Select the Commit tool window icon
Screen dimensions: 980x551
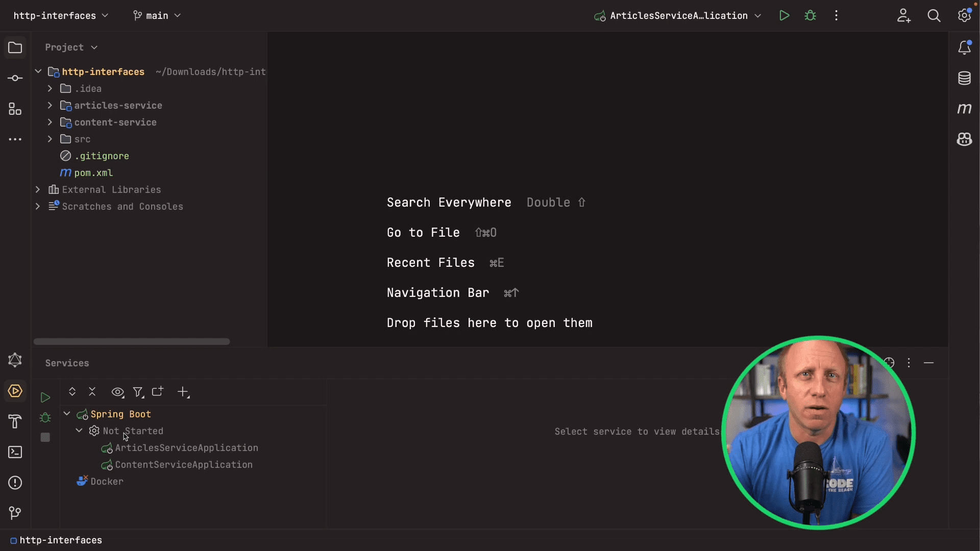point(15,78)
